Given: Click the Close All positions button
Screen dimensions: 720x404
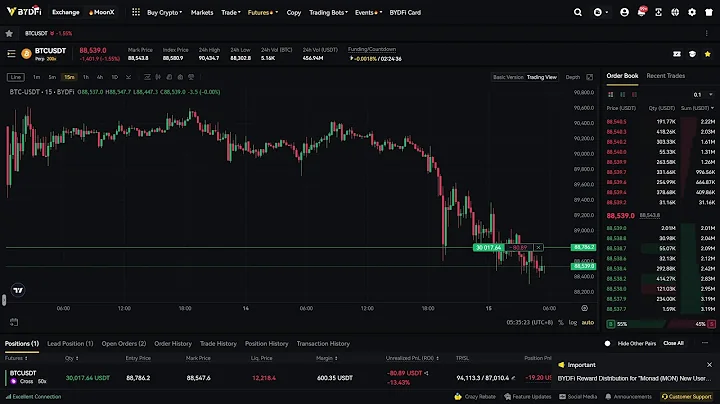Looking at the screenshot, I should pyautogui.click(x=673, y=343).
